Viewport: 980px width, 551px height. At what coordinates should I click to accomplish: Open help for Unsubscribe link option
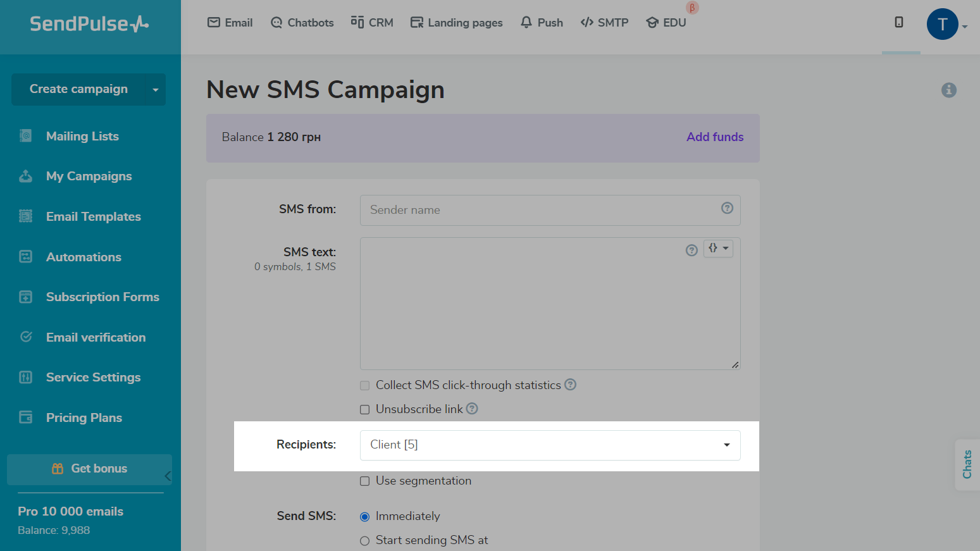pos(472,409)
